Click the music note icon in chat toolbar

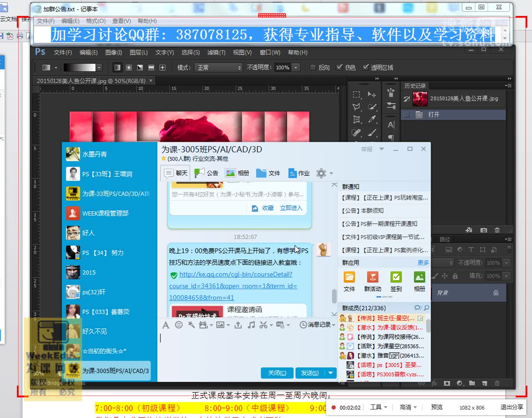point(251,325)
